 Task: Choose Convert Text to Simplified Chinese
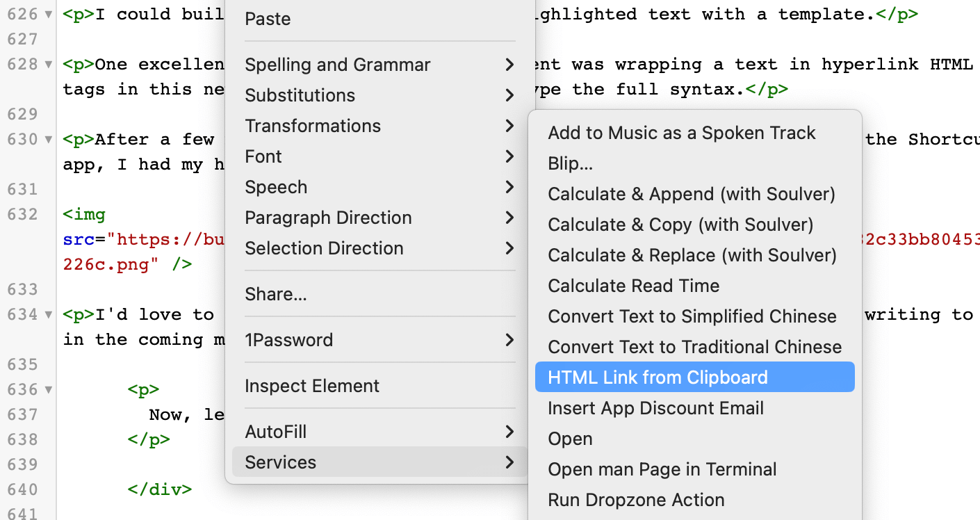(x=692, y=316)
